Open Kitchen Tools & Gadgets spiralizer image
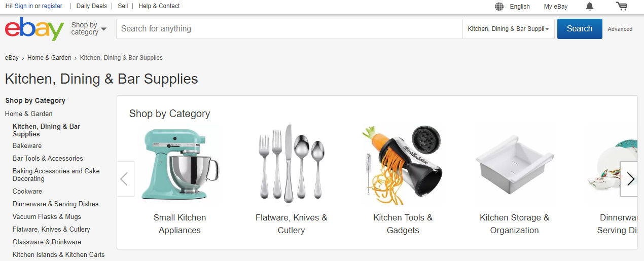 click(403, 164)
